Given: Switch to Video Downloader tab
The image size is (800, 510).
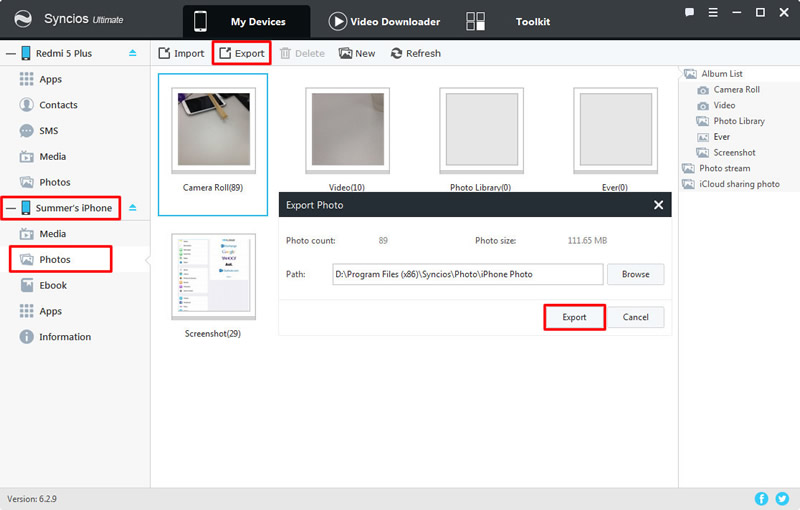Looking at the screenshot, I should (384, 21).
